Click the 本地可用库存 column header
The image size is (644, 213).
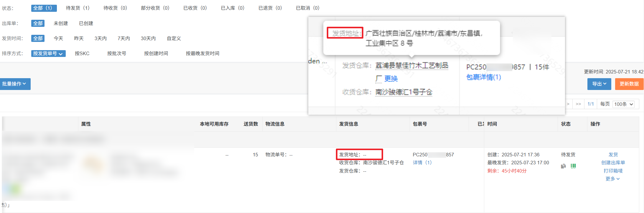coord(214,124)
